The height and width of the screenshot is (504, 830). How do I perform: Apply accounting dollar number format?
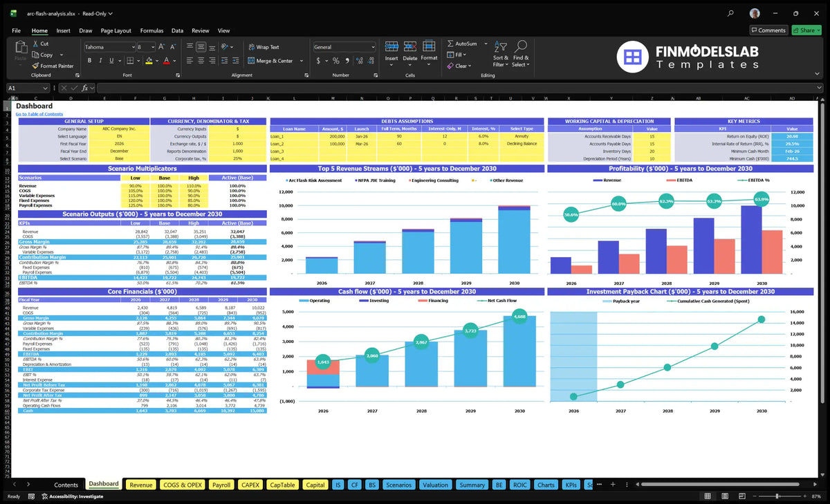(318, 61)
